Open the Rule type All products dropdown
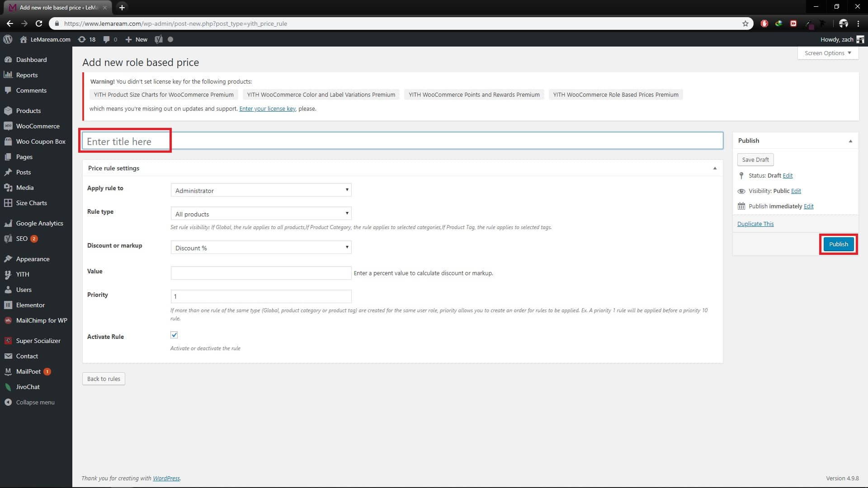The width and height of the screenshot is (868, 488). pyautogui.click(x=261, y=214)
